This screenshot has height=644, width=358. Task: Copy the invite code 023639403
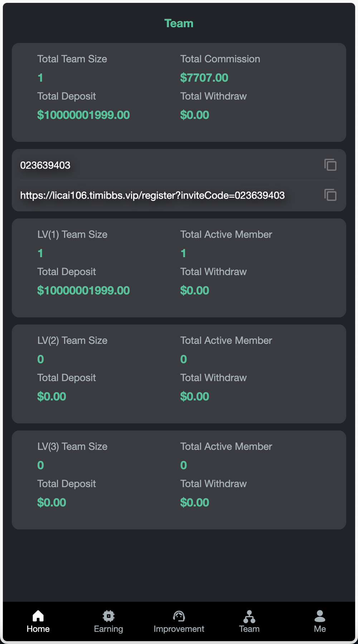coord(330,165)
